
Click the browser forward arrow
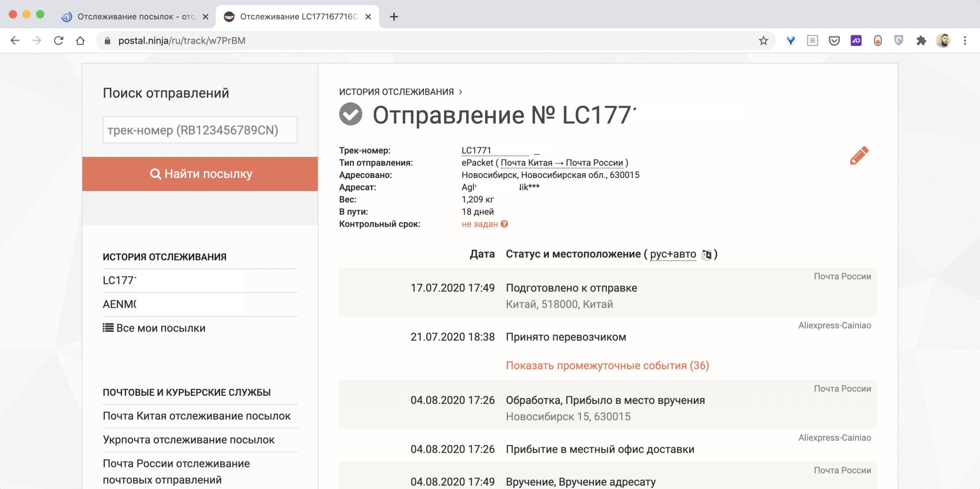point(37,41)
